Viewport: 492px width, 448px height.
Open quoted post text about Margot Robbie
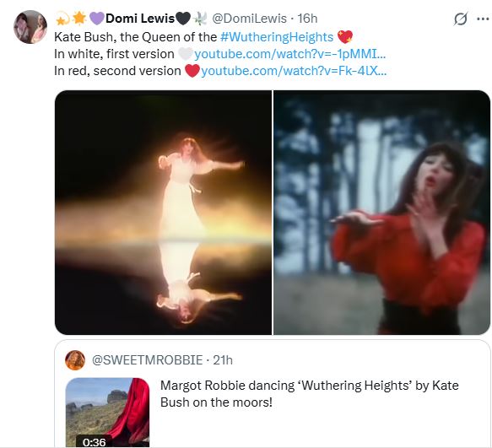[310, 394]
